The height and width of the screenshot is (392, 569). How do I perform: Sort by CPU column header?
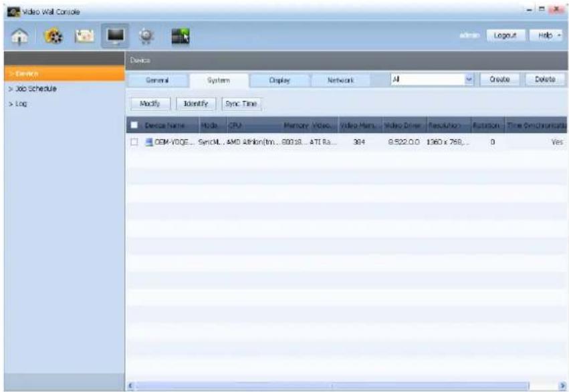[x=254, y=126]
